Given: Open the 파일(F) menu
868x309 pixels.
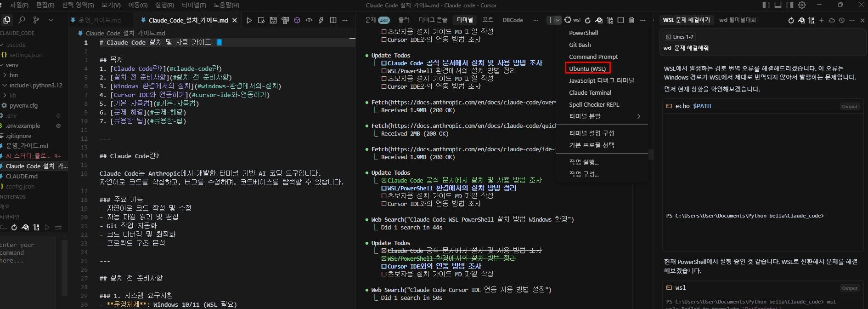Looking at the screenshot, I should (x=19, y=5).
